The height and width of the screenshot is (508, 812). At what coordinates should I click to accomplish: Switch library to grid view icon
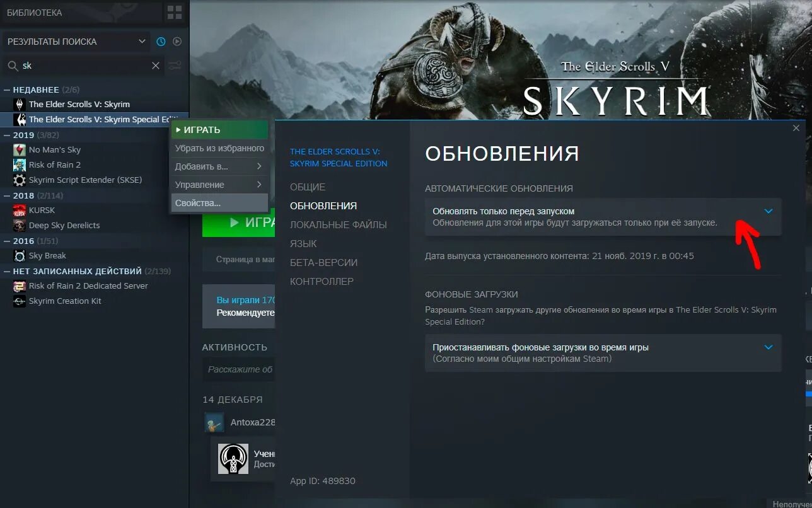(174, 13)
